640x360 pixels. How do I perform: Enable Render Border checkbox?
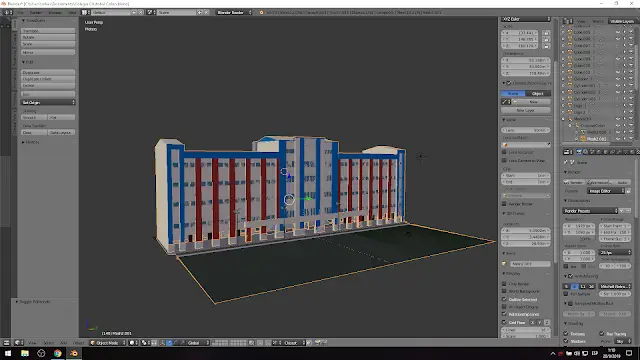tap(504, 204)
